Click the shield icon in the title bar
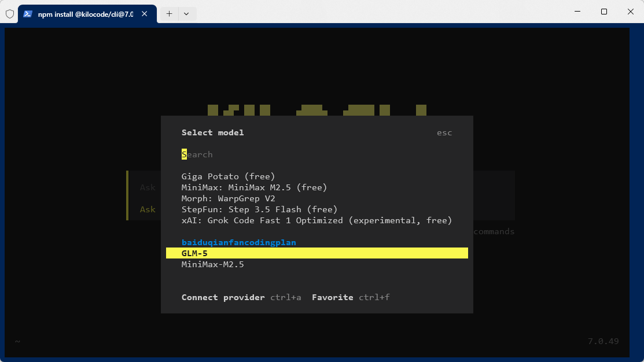The image size is (644, 362). [x=9, y=13]
